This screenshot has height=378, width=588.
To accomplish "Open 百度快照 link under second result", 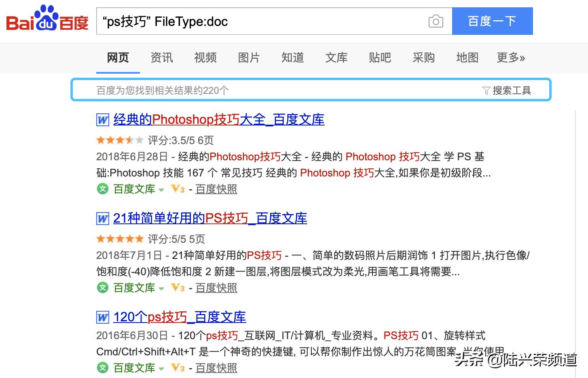I will 216,288.
